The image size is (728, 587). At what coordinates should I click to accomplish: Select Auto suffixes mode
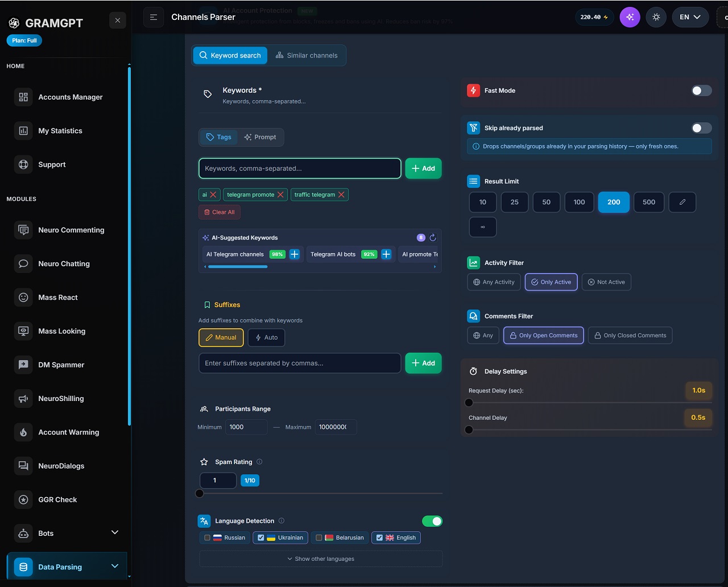266,337
